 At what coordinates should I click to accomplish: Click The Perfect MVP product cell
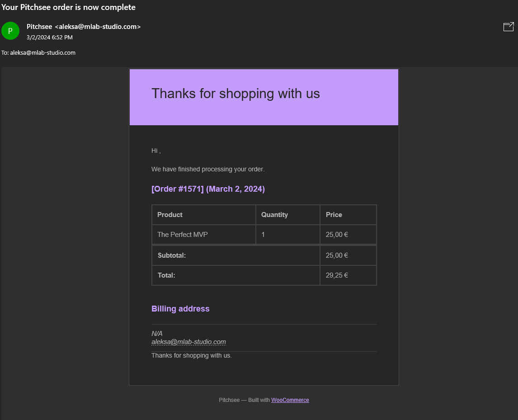pos(203,235)
